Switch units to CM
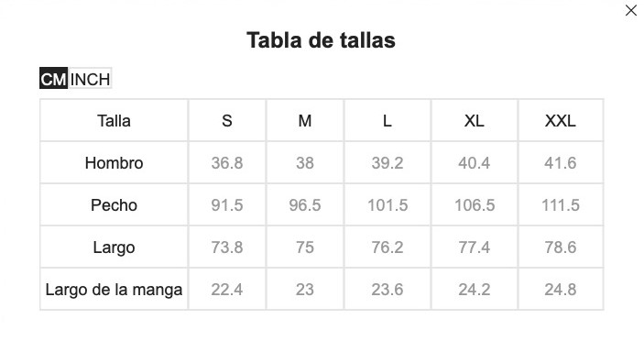The width and height of the screenshot is (644, 341). [x=53, y=79]
